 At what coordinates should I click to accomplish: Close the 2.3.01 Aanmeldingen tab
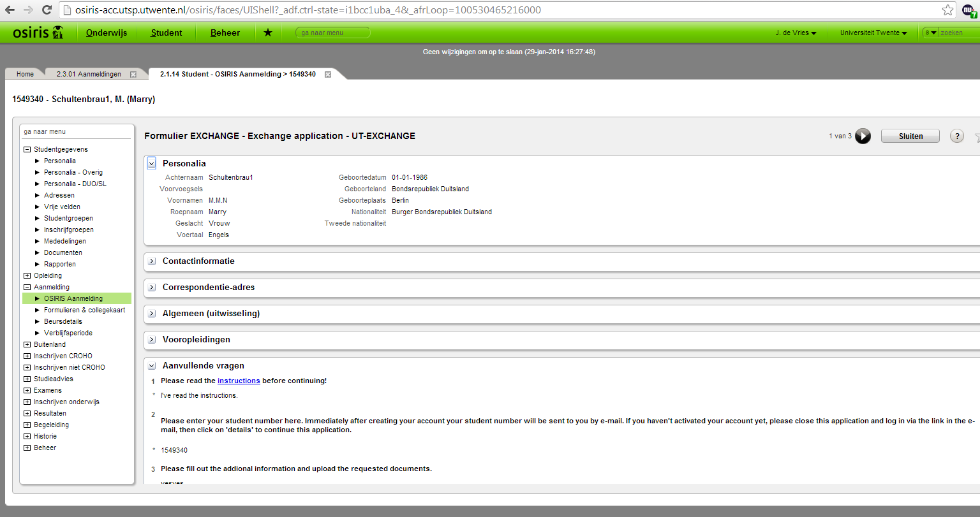point(133,75)
